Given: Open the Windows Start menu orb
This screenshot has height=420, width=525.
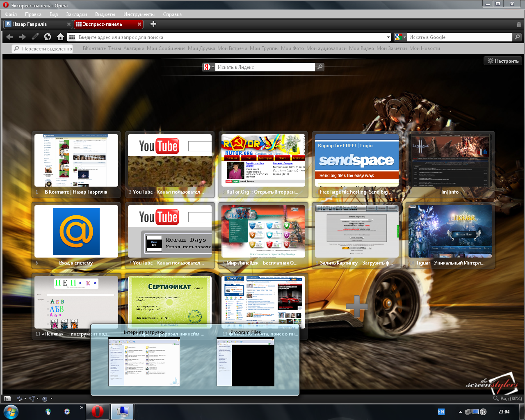Looking at the screenshot, I should (11, 411).
